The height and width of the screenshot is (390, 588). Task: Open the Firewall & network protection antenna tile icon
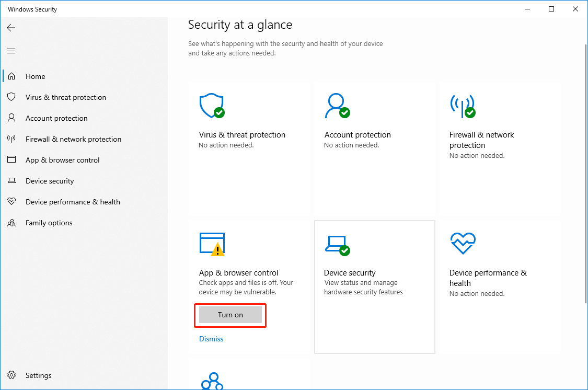click(x=463, y=106)
